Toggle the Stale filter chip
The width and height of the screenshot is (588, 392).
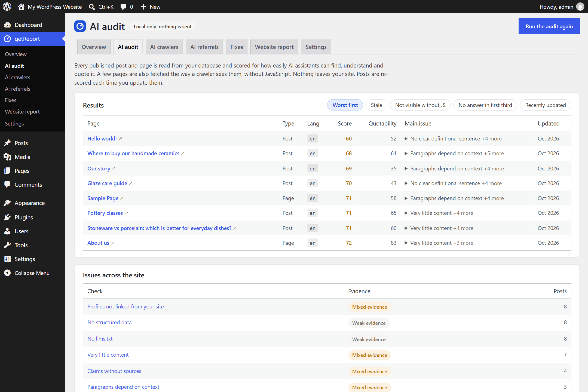(x=376, y=105)
